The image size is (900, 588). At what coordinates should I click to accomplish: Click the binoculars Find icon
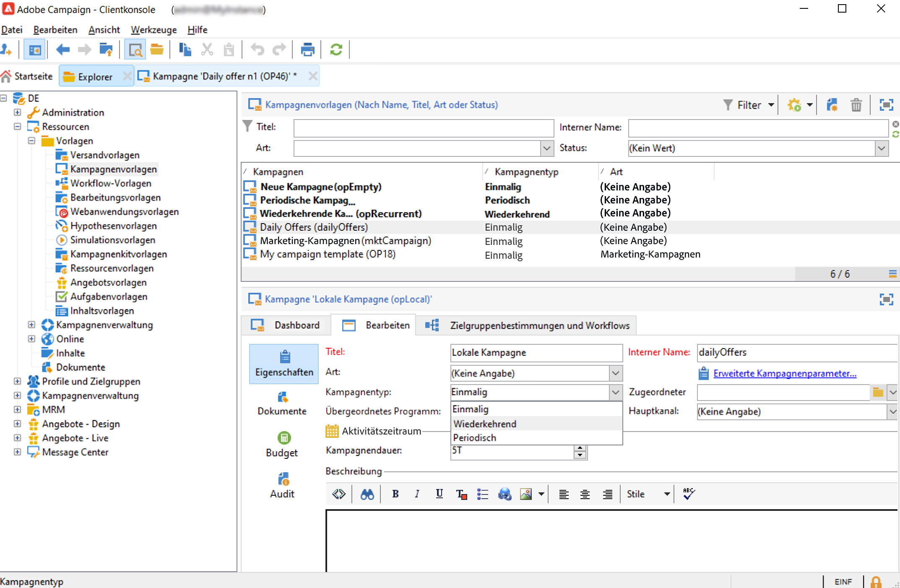point(367,494)
